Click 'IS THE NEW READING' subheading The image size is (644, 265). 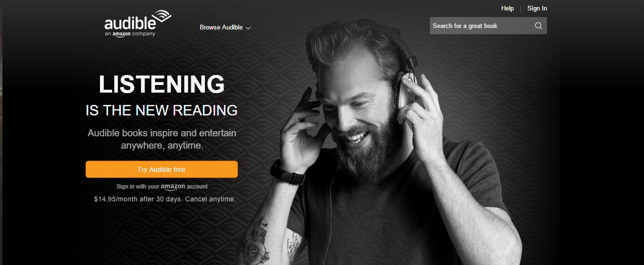click(x=162, y=111)
